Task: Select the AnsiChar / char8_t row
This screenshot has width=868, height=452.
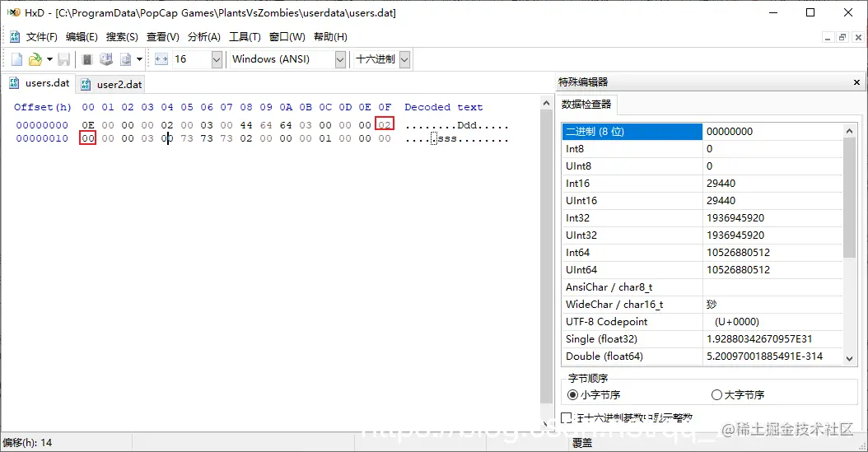Action: click(702, 287)
